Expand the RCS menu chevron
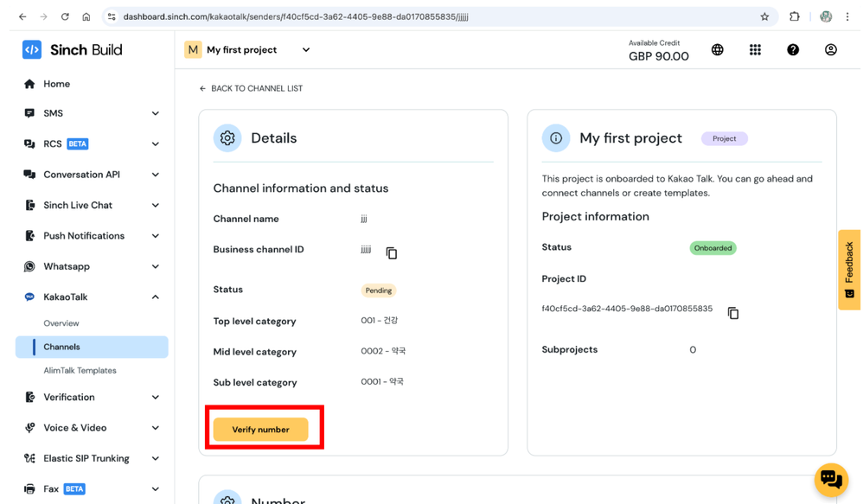Image resolution: width=863 pixels, height=504 pixels. pyautogui.click(x=156, y=144)
